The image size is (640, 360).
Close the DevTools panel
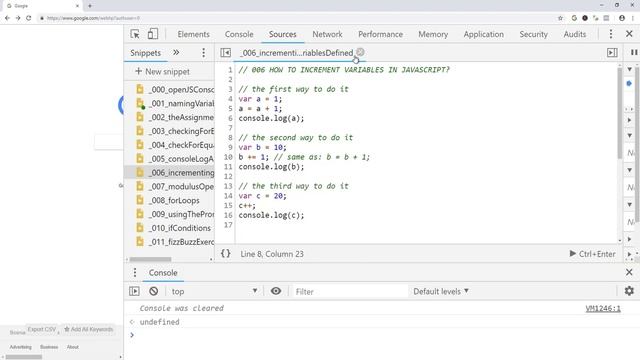click(629, 34)
